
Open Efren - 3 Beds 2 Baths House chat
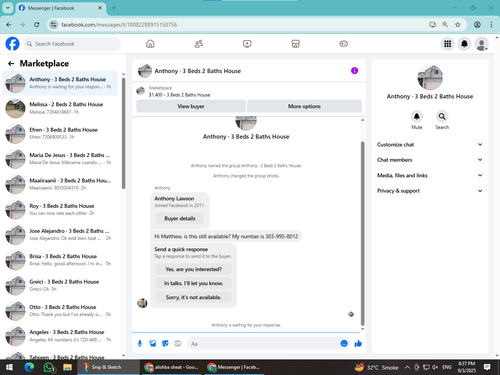60,133
